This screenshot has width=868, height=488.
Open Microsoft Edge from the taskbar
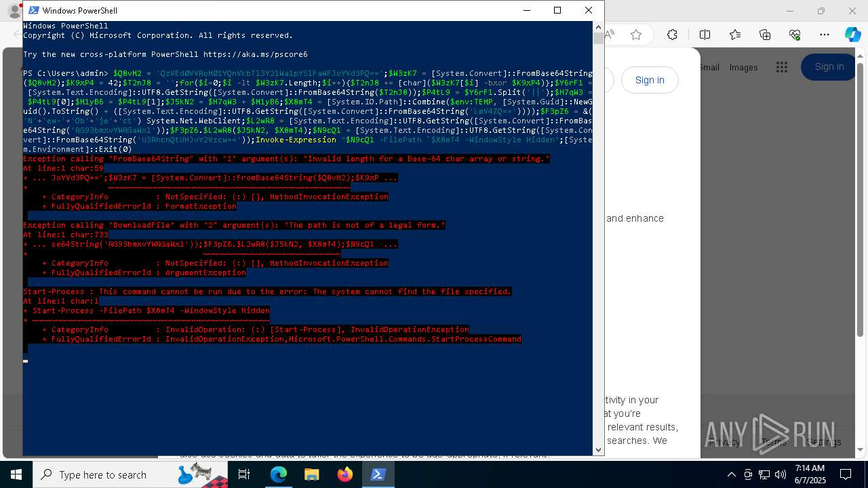coord(279,474)
